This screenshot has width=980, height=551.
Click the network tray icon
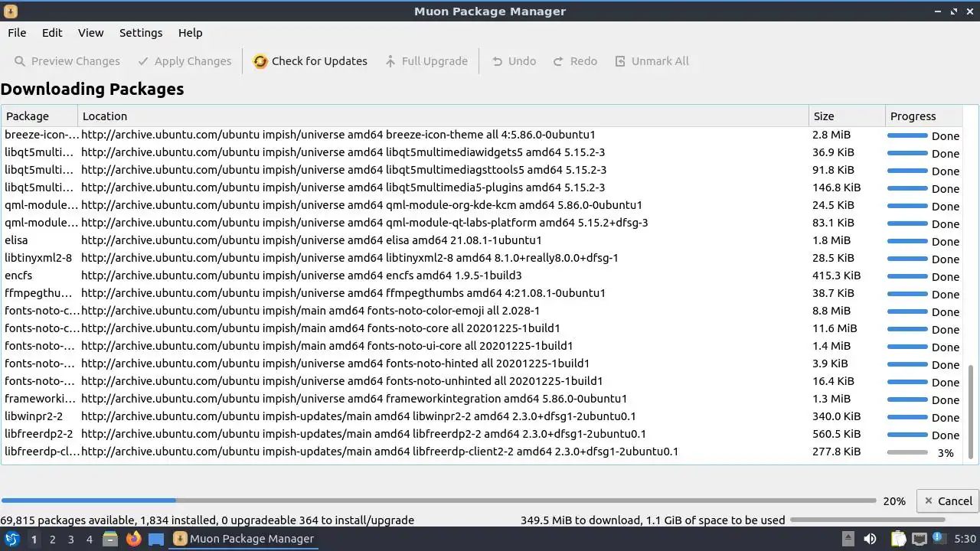click(920, 539)
